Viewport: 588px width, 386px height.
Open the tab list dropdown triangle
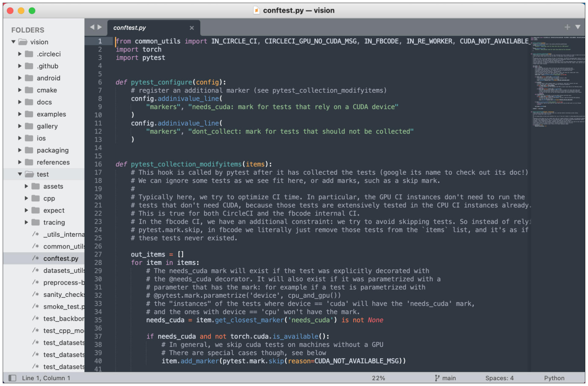click(578, 27)
